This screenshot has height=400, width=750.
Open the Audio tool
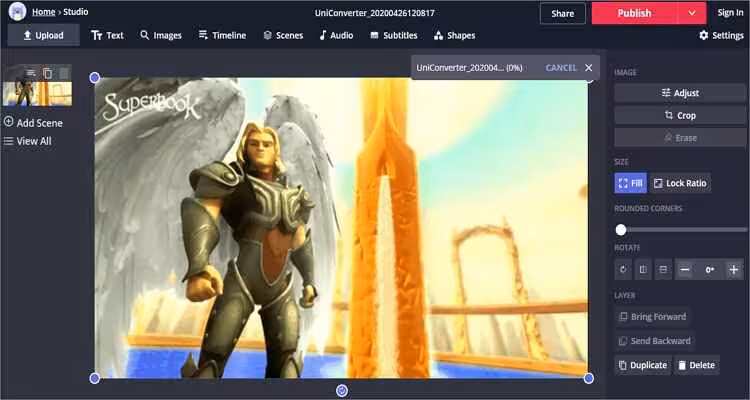coord(336,35)
